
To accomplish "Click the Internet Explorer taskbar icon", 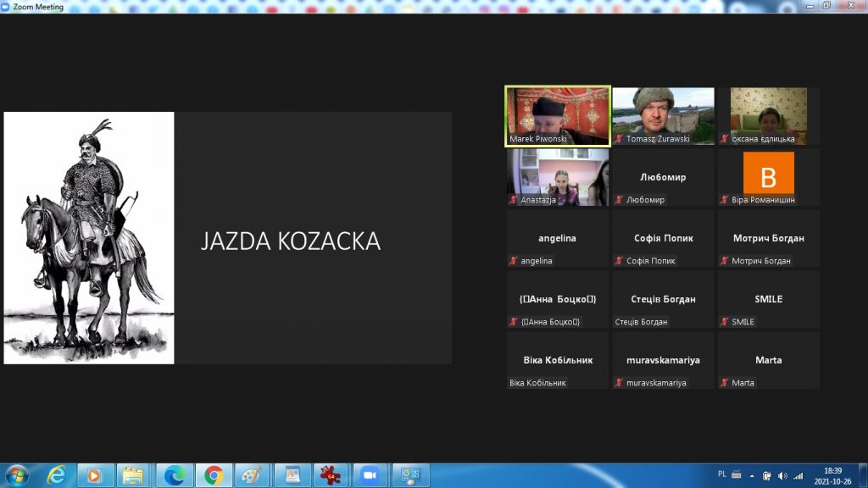I will (57, 475).
